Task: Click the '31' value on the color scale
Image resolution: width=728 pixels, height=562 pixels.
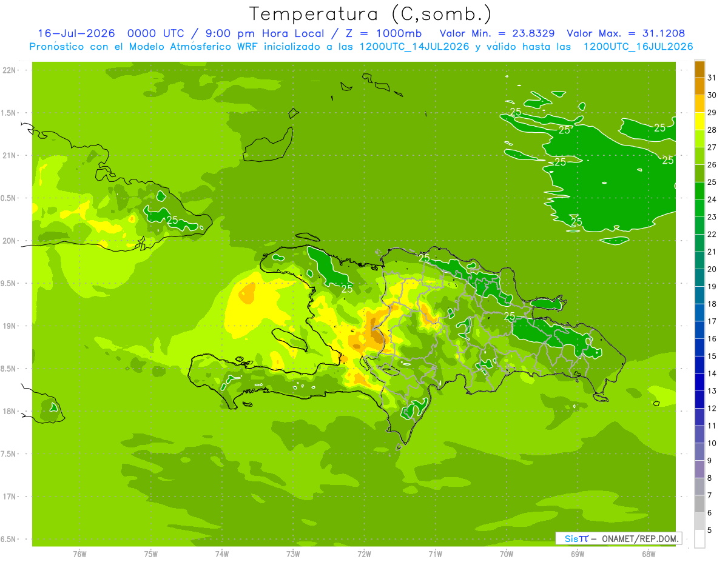Action: (712, 78)
